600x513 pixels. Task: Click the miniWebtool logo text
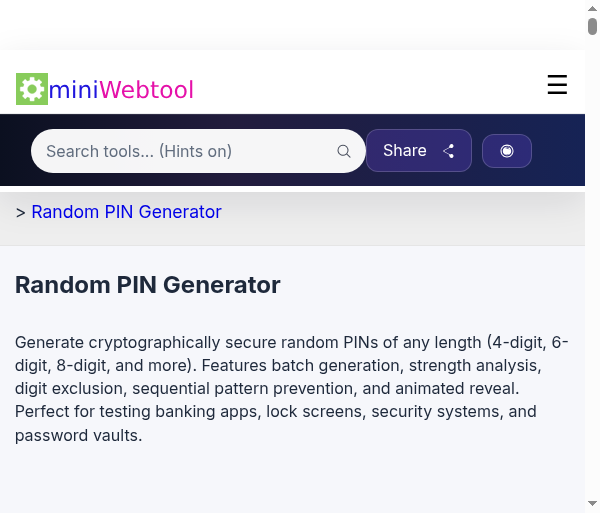coord(120,90)
